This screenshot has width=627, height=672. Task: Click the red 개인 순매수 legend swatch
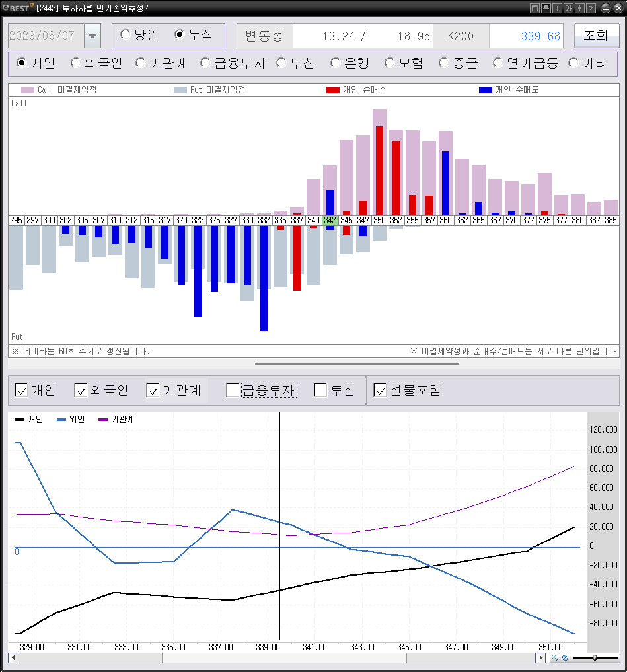tap(333, 90)
